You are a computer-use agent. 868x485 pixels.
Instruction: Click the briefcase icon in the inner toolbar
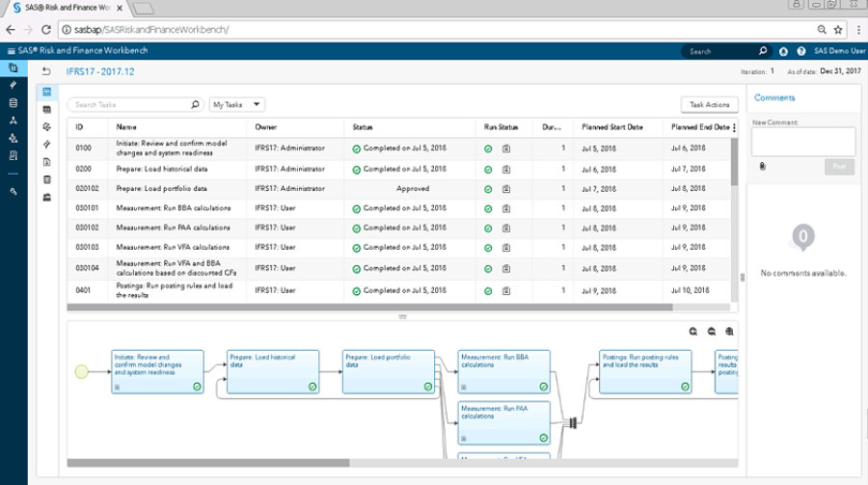click(47, 198)
